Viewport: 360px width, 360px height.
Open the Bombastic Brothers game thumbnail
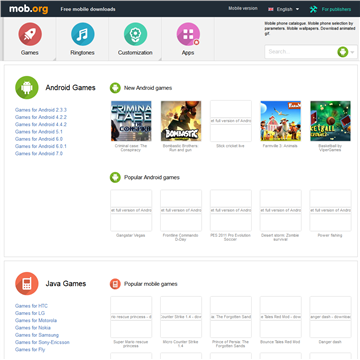click(x=181, y=121)
